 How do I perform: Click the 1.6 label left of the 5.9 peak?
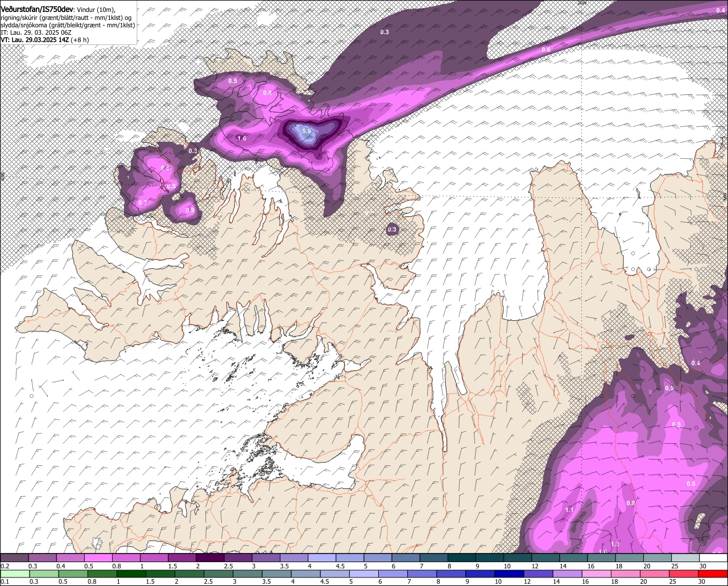[242, 138]
